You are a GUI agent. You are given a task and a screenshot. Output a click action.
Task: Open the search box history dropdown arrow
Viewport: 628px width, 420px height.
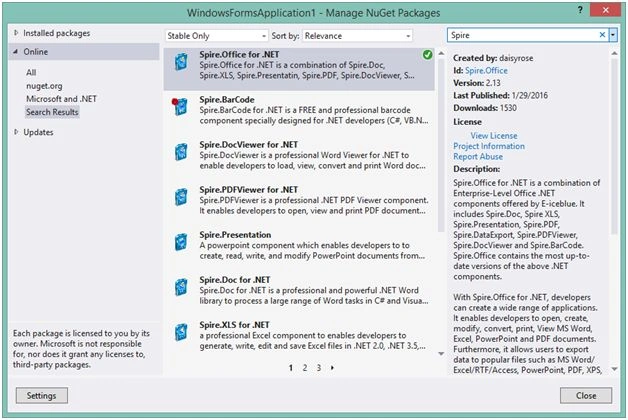(613, 35)
